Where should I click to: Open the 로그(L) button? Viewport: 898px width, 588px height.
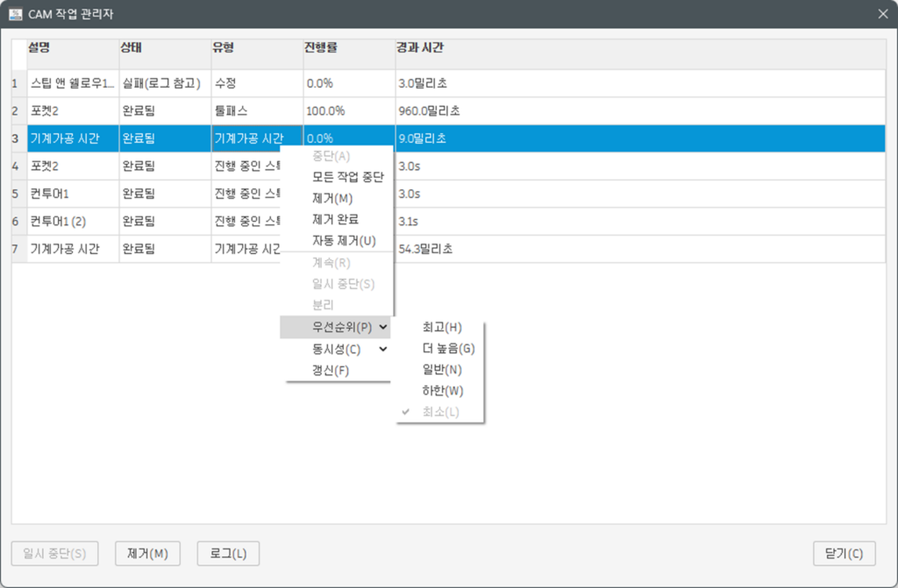[x=228, y=554]
